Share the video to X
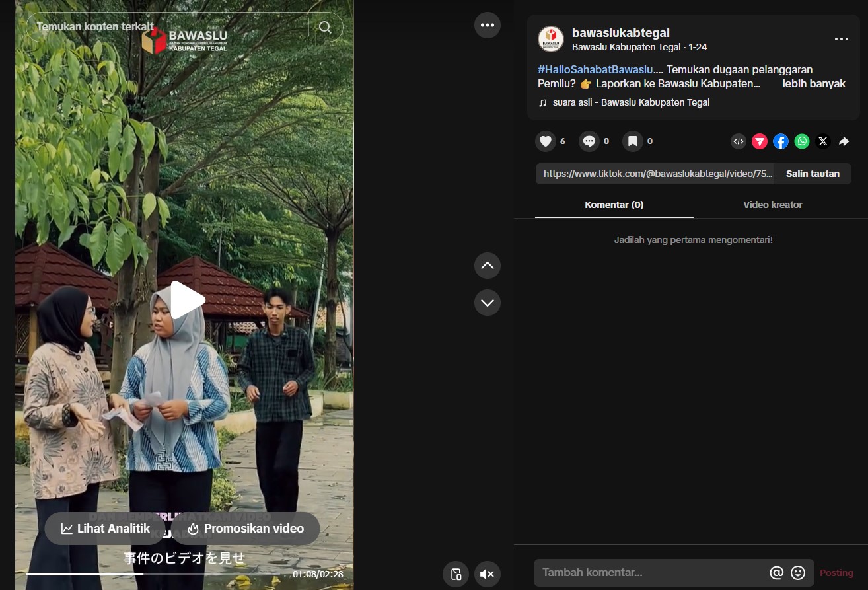The height and width of the screenshot is (590, 868). (823, 141)
